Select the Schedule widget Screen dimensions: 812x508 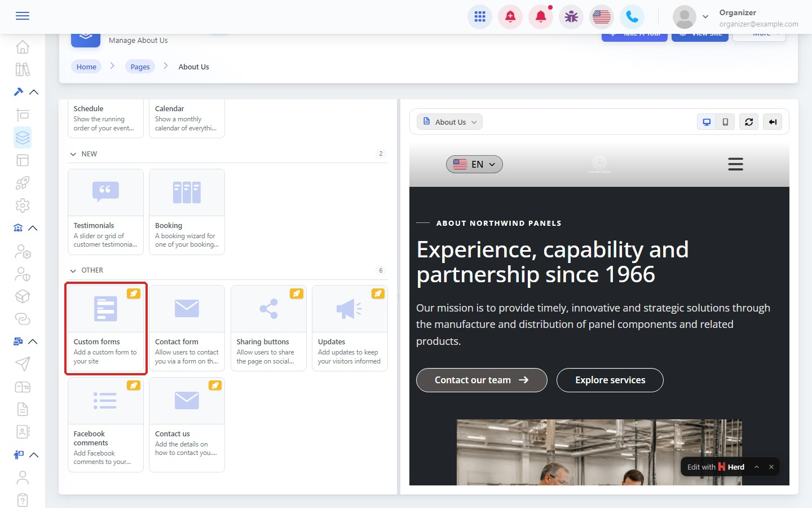tap(105, 118)
